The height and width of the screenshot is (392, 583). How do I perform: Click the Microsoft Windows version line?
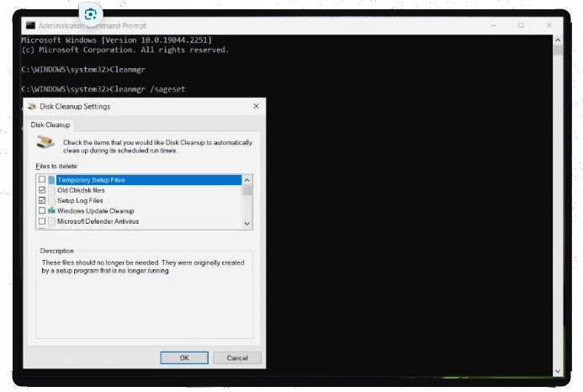116,40
